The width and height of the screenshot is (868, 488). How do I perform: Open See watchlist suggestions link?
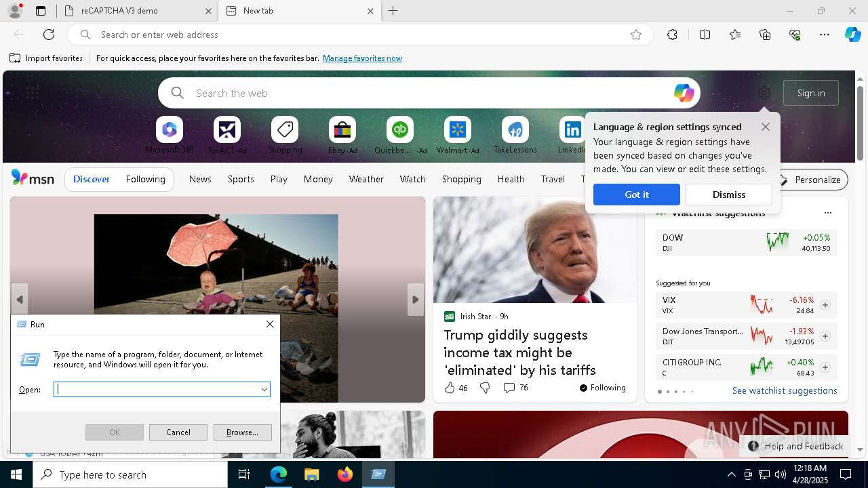pos(785,390)
